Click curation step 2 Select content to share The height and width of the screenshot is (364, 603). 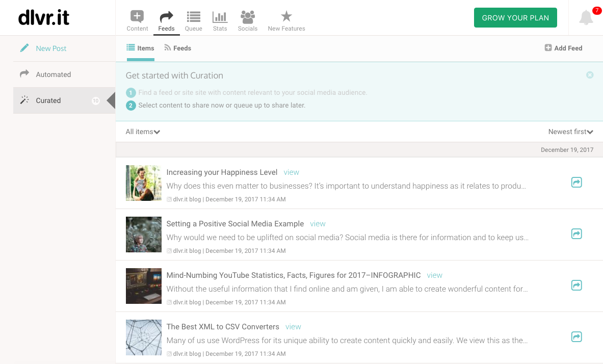point(222,106)
